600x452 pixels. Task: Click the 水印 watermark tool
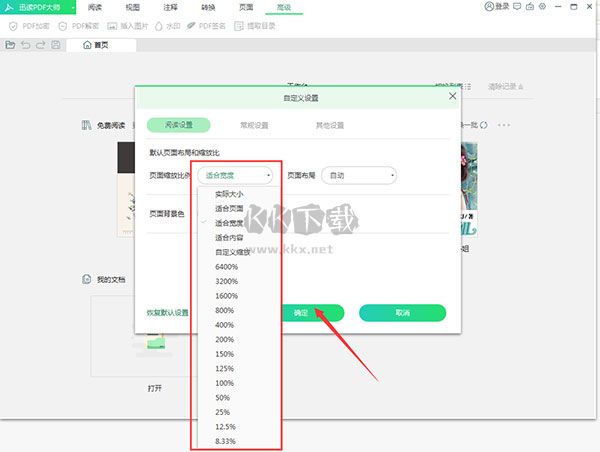click(168, 26)
